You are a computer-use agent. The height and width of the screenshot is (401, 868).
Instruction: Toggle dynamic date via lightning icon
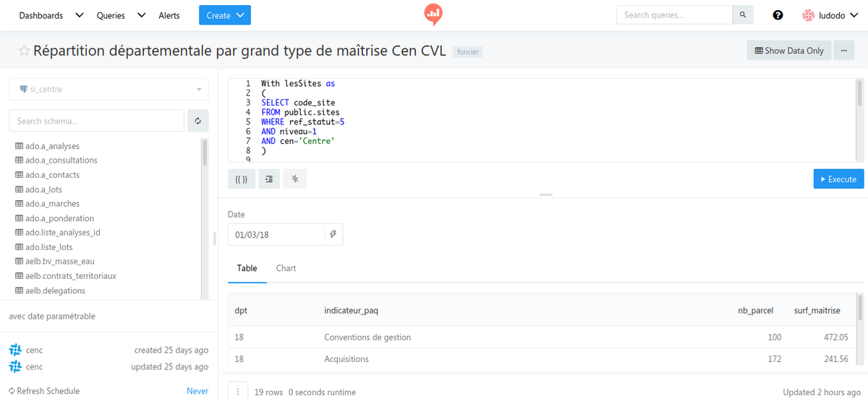tap(333, 235)
